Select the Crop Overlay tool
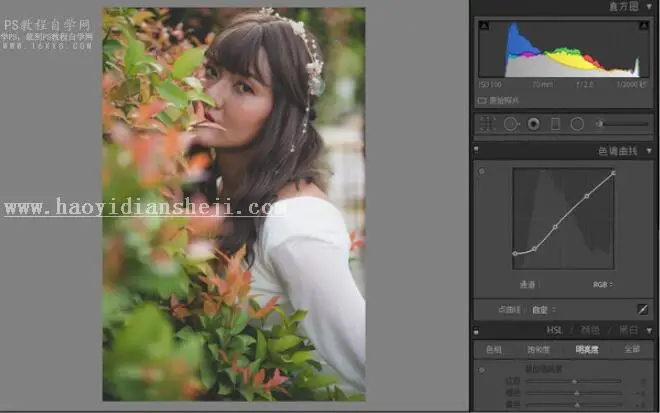660x413 pixels. pyautogui.click(x=488, y=124)
